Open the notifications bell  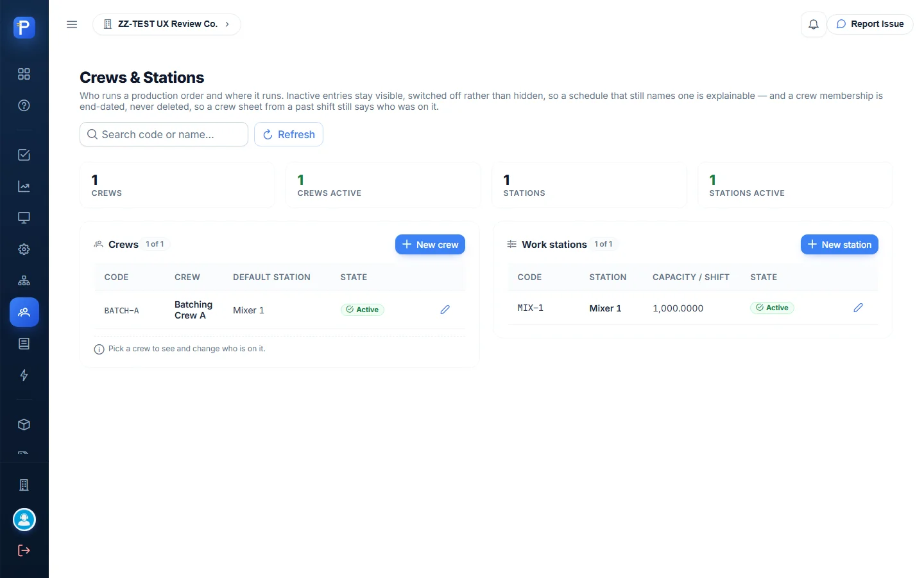(814, 24)
